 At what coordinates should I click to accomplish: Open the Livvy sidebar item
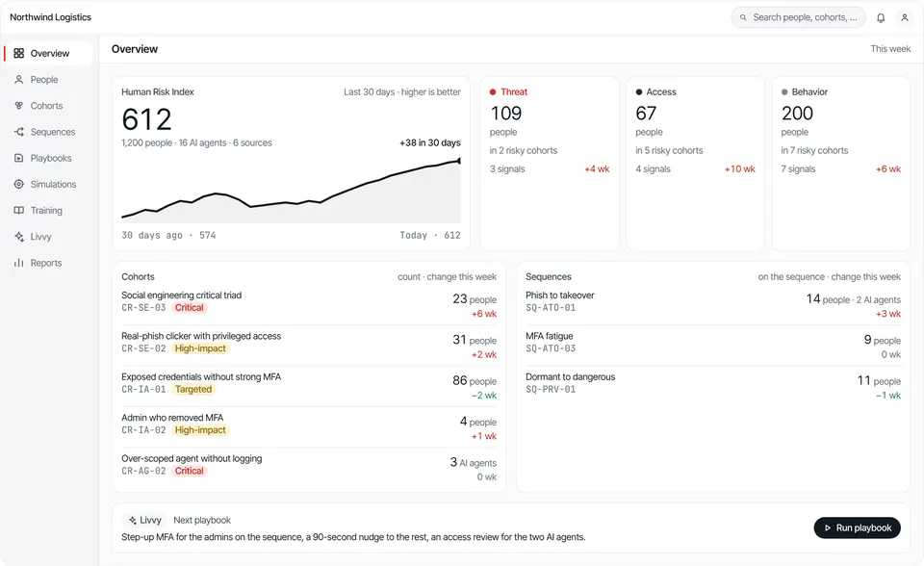tap(48, 237)
